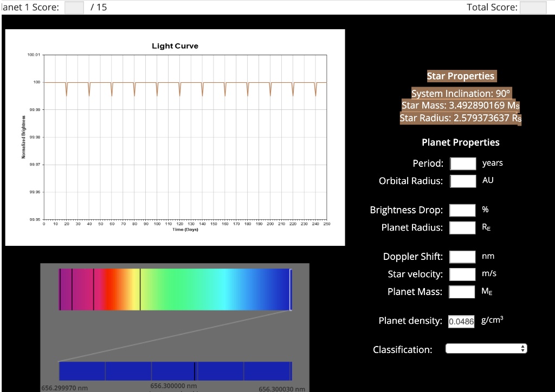Click the Planet Radius input field

pyautogui.click(x=462, y=227)
